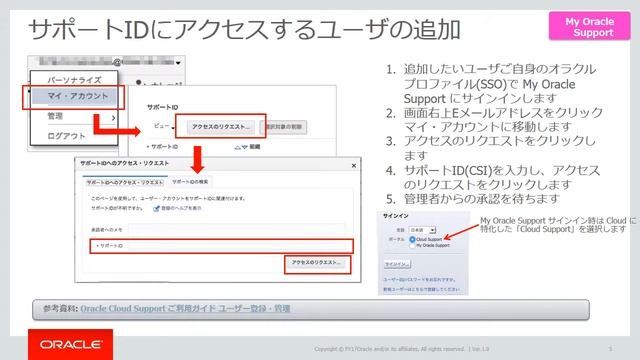Open the forgotten user ID or password link
This screenshot has height=360, width=640.
point(420,280)
